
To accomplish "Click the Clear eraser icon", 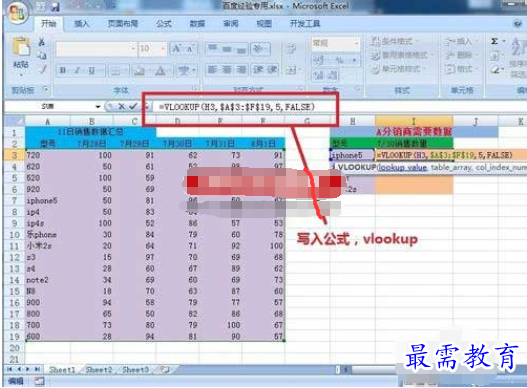I will (x=495, y=70).
